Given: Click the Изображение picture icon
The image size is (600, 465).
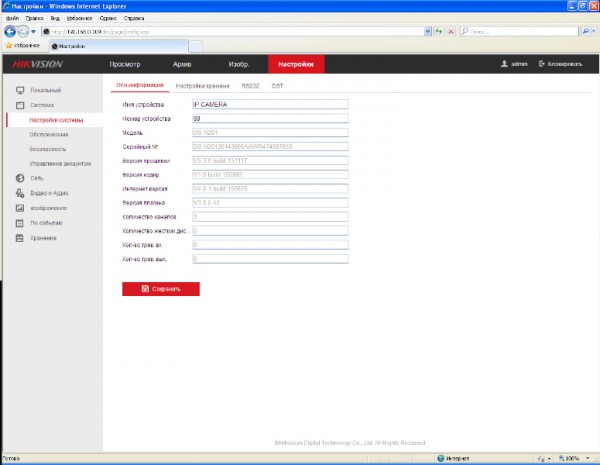Looking at the screenshot, I should [20, 208].
